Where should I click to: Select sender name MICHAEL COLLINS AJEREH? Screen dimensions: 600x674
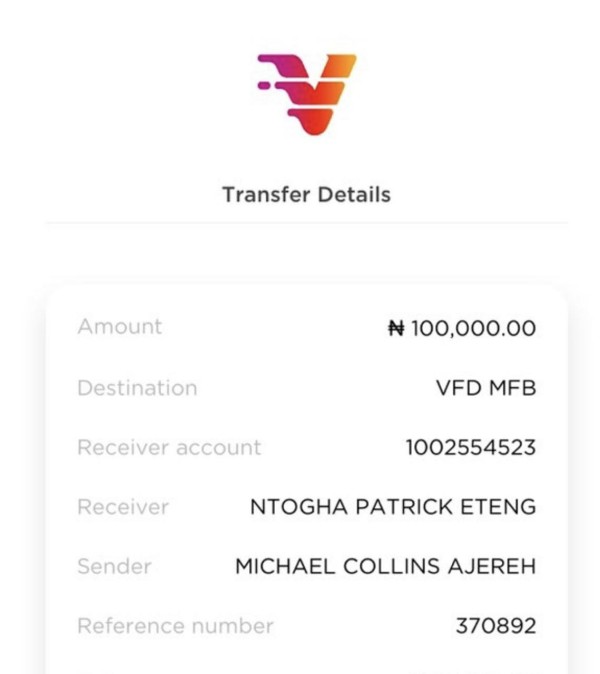(386, 567)
